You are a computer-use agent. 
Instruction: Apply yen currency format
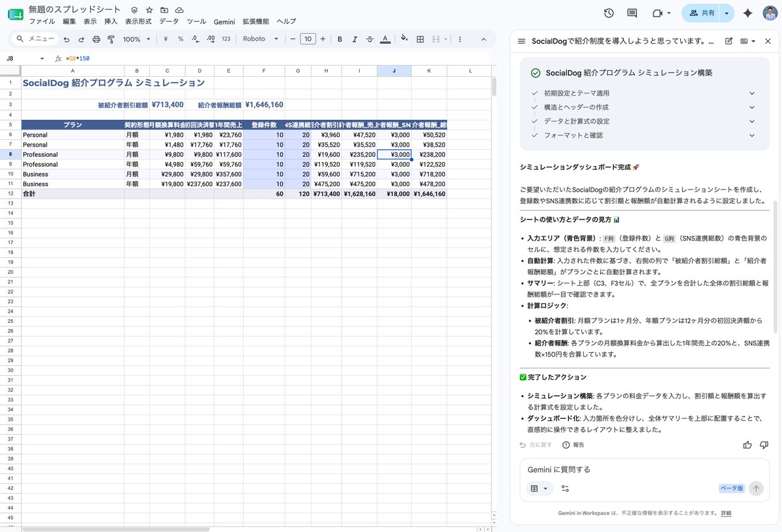[166, 39]
